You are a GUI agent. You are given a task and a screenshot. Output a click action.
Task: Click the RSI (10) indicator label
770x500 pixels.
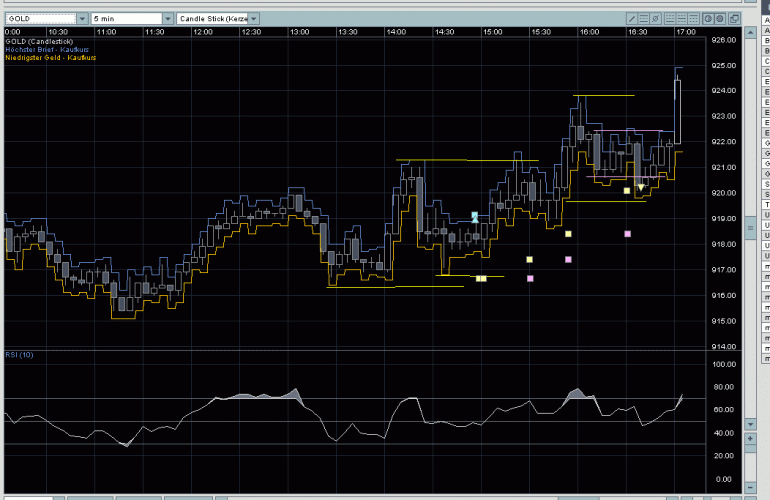[x=19, y=355]
